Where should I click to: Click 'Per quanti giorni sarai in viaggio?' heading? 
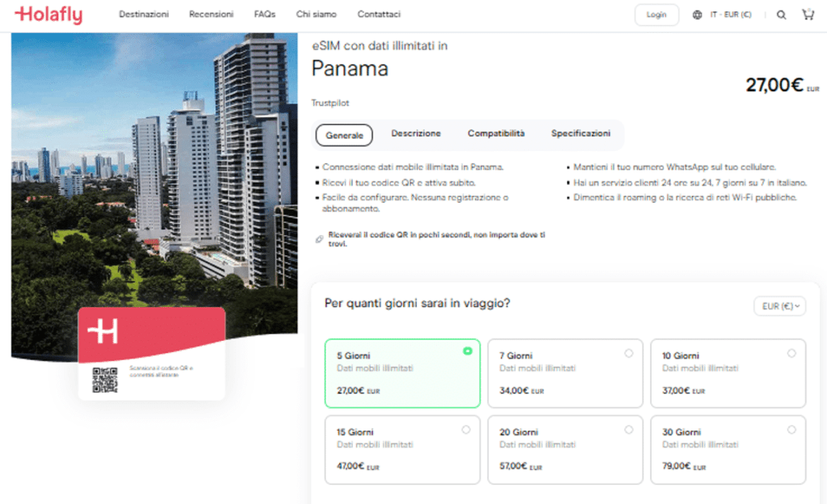(418, 303)
